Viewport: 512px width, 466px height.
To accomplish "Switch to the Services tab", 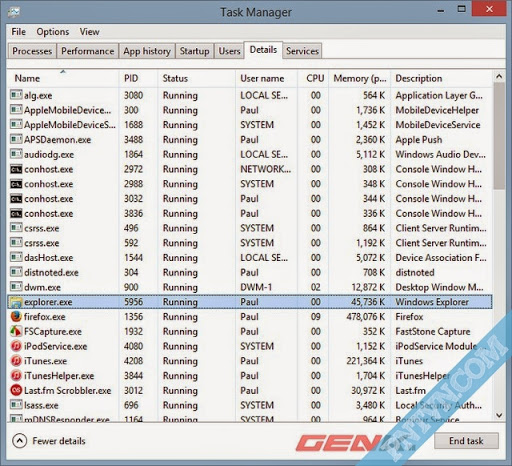I will [302, 51].
